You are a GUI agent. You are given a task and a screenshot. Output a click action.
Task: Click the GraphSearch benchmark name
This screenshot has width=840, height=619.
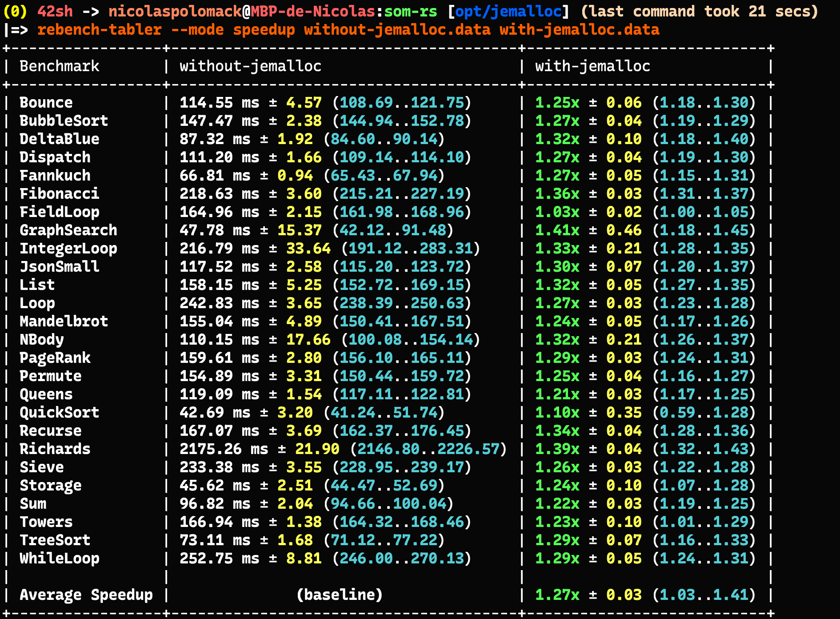point(68,230)
